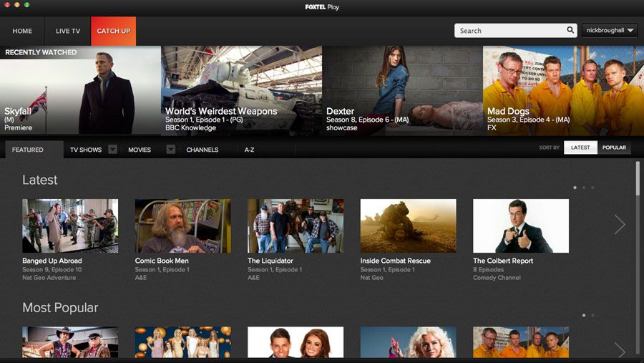Select first page dot of Latest carousel
Screen dimensions: 644x363
tap(575, 188)
